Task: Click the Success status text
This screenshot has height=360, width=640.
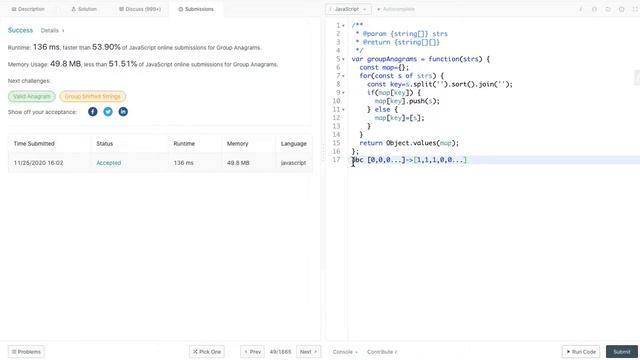Action: 20,30
